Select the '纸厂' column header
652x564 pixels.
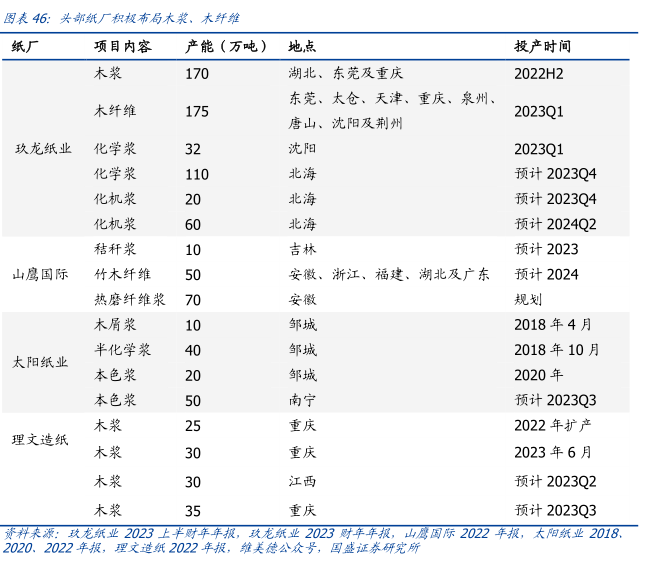[26, 47]
